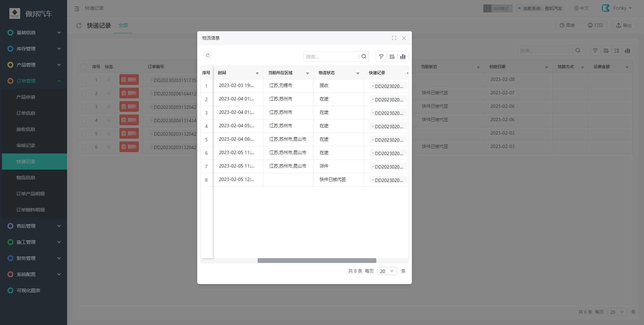
Task: Tick the checkbox for row 3 in 快递记录
Action: 84,107
